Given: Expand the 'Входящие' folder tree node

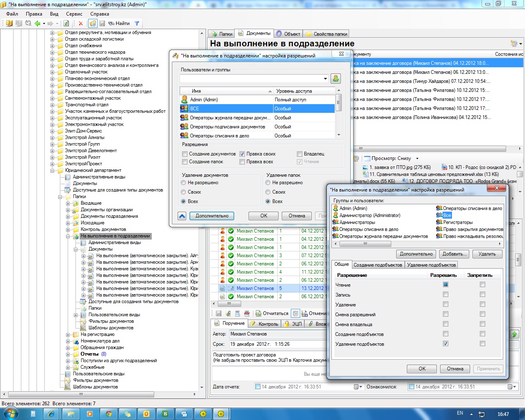Looking at the screenshot, I should (x=68, y=203).
